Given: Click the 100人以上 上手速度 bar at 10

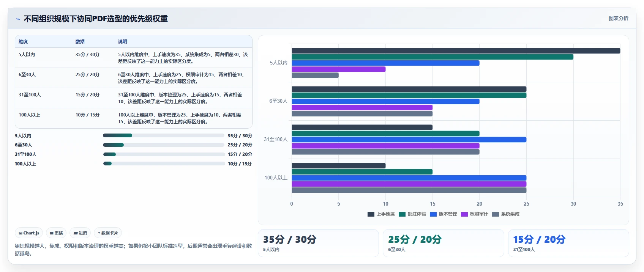Looking at the screenshot, I should click(339, 166).
